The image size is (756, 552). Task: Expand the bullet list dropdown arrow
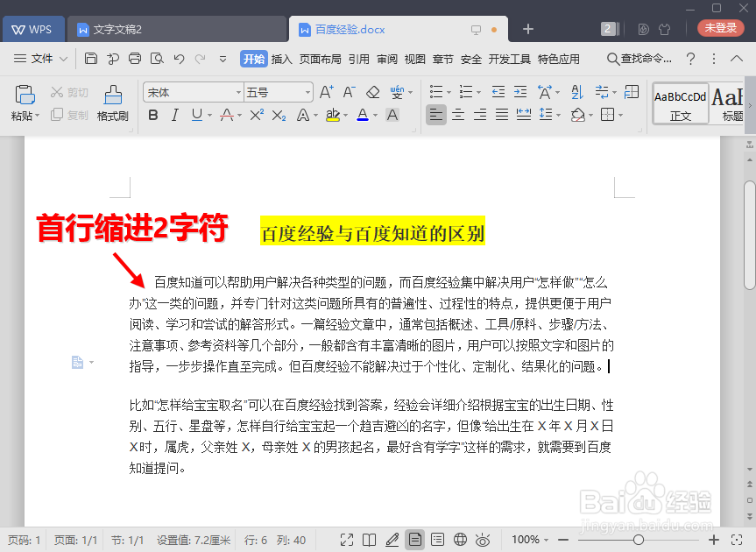[x=449, y=92]
